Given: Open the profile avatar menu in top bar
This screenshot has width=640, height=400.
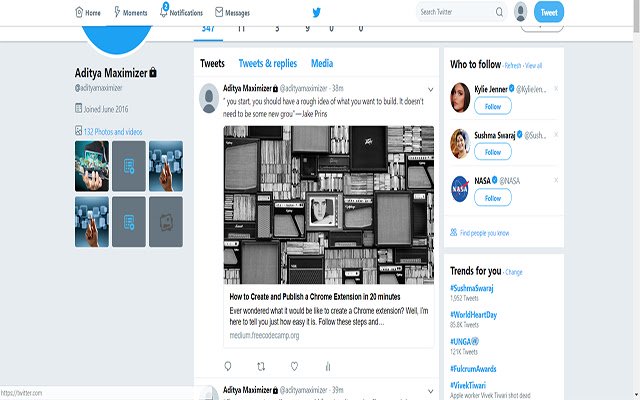Looking at the screenshot, I should [x=520, y=11].
